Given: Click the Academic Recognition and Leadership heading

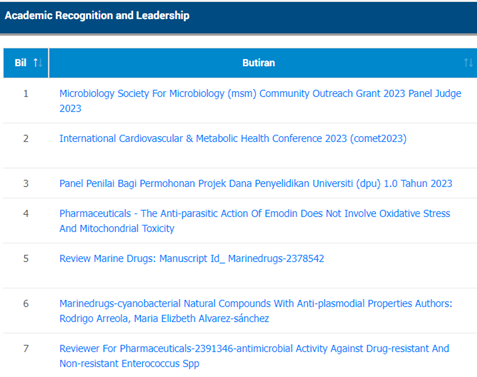Looking at the screenshot, I should tap(97, 15).
